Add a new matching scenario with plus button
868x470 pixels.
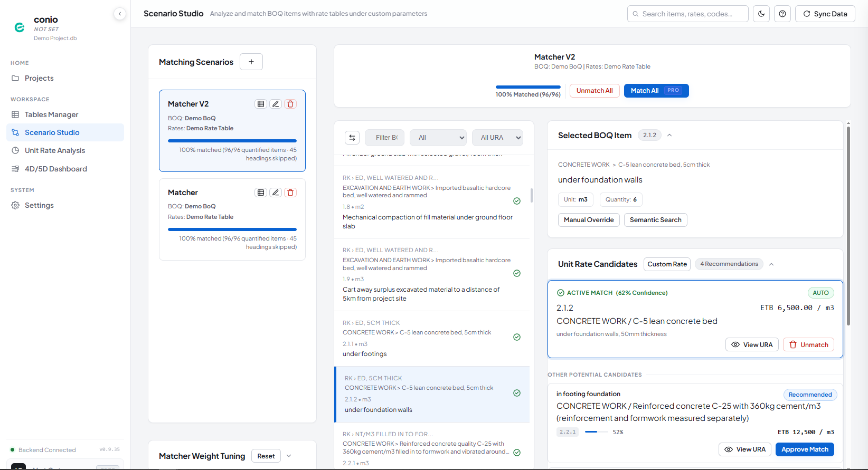point(251,62)
